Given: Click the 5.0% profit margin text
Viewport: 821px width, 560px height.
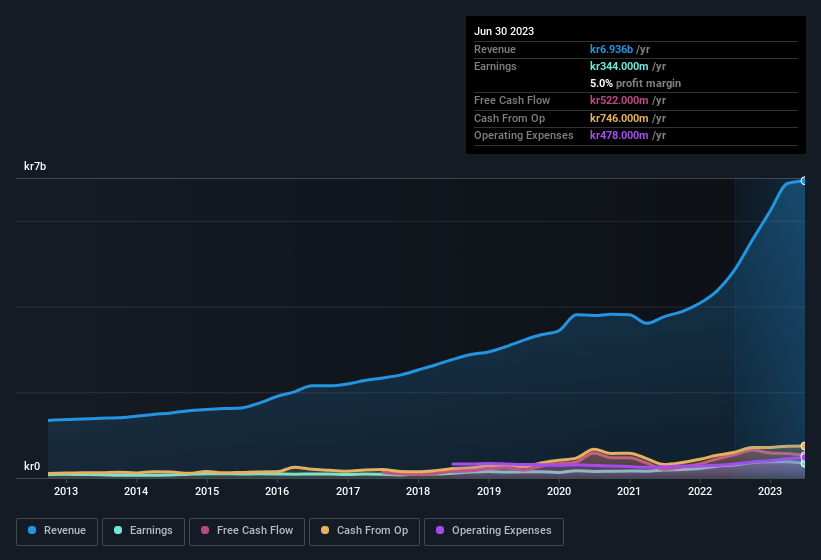Looking at the screenshot, I should (x=635, y=83).
